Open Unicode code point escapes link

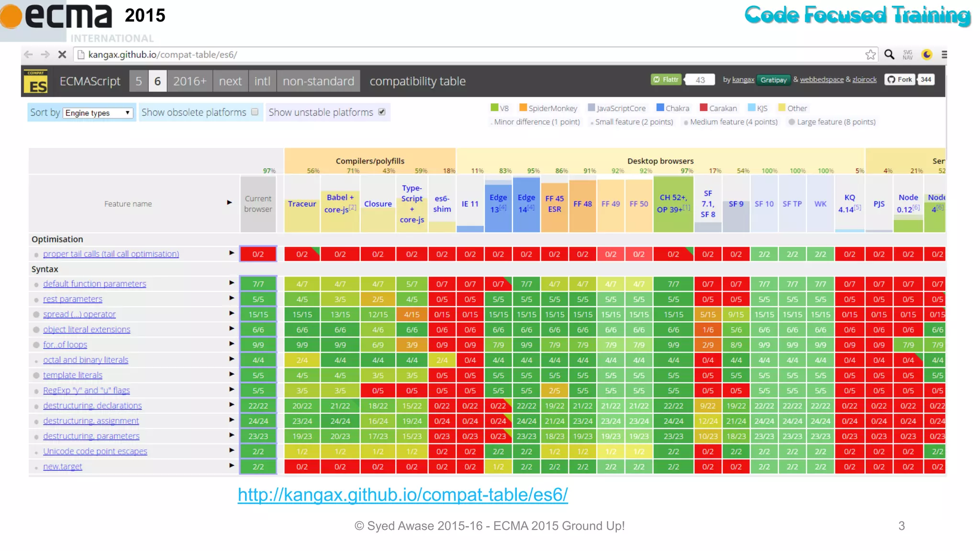[95, 451]
